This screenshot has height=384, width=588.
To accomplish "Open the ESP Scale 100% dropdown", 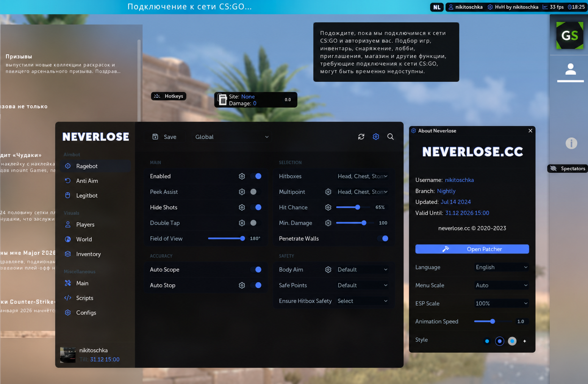I will click(x=501, y=303).
